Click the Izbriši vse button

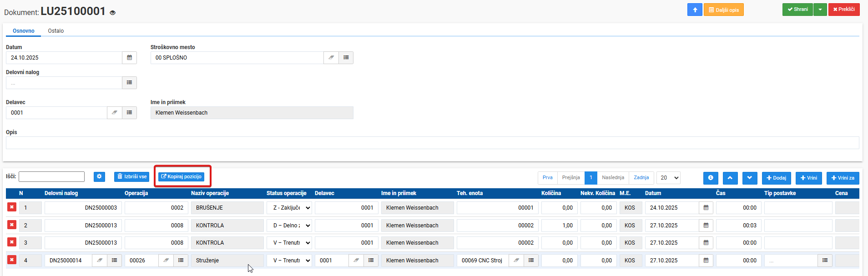[x=132, y=176]
